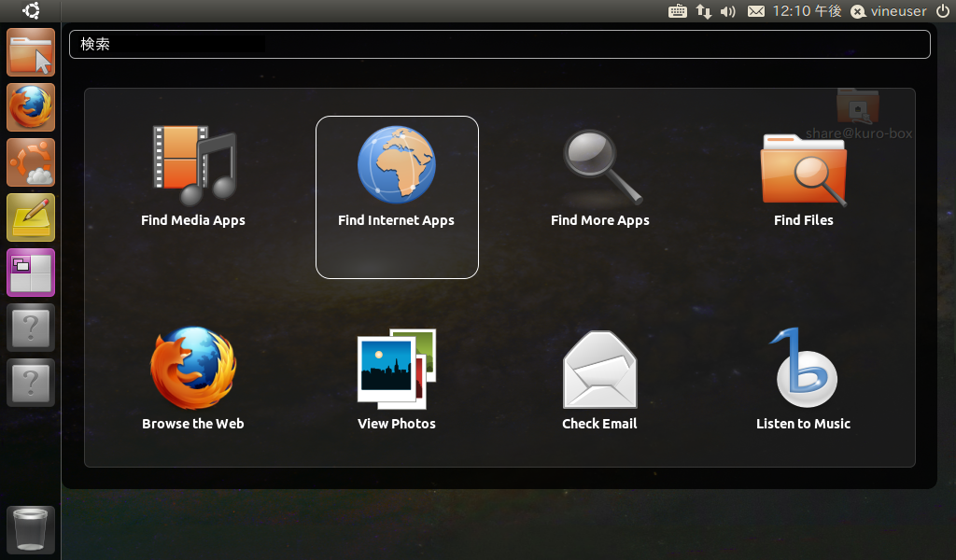Open Find Files folder icon

tap(804, 170)
